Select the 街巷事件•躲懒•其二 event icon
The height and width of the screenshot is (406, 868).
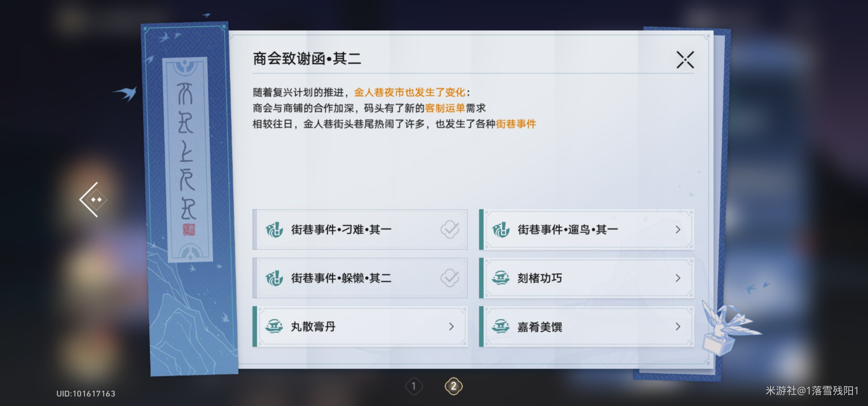click(276, 278)
